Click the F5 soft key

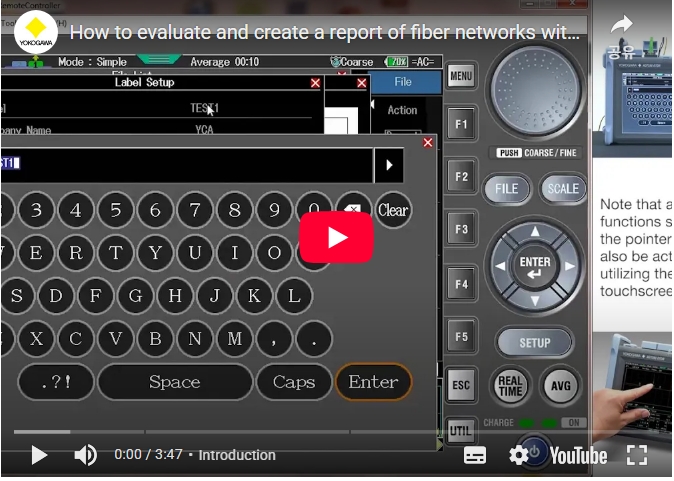coord(461,336)
